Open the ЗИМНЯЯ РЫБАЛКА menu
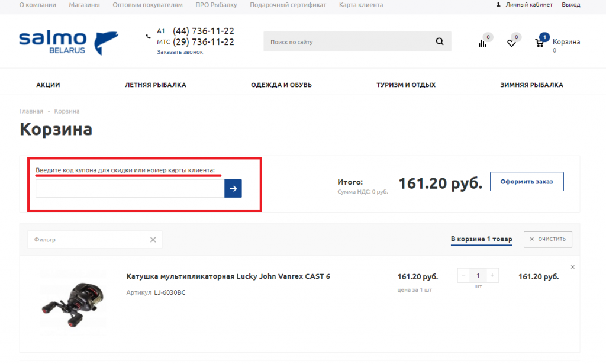 (532, 85)
